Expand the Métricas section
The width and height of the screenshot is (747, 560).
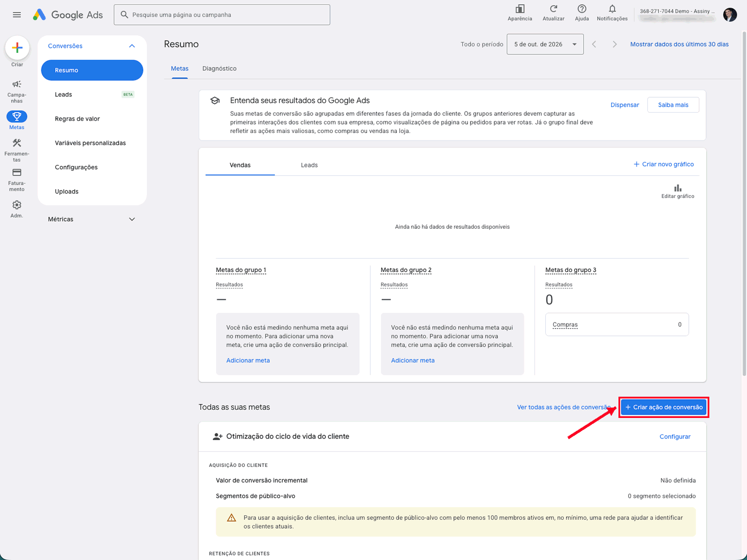click(132, 219)
